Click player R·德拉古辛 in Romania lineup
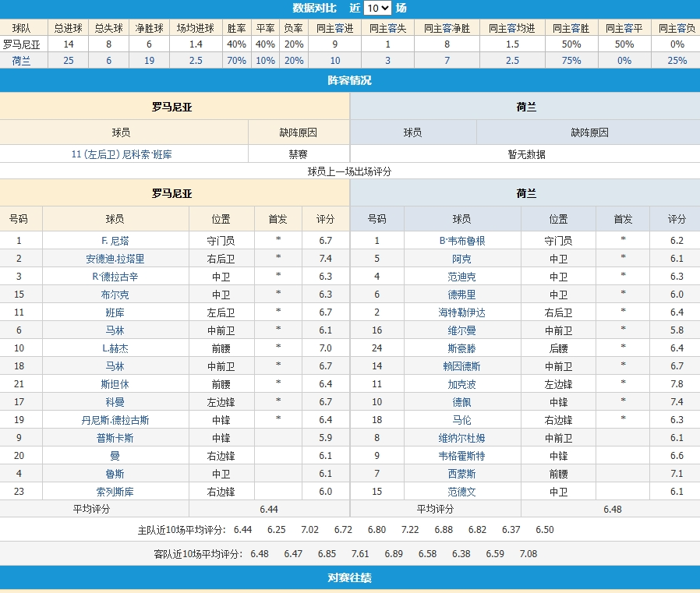This screenshot has height=593, width=700. [x=115, y=277]
